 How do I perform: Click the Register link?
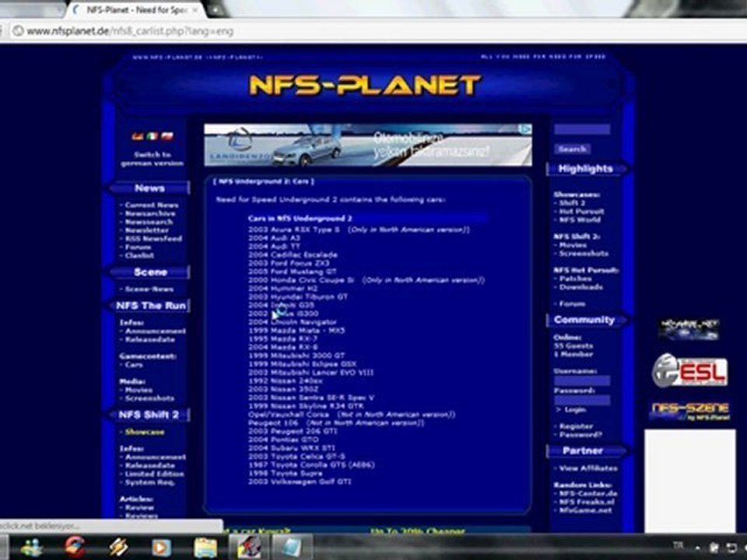pyautogui.click(x=576, y=426)
